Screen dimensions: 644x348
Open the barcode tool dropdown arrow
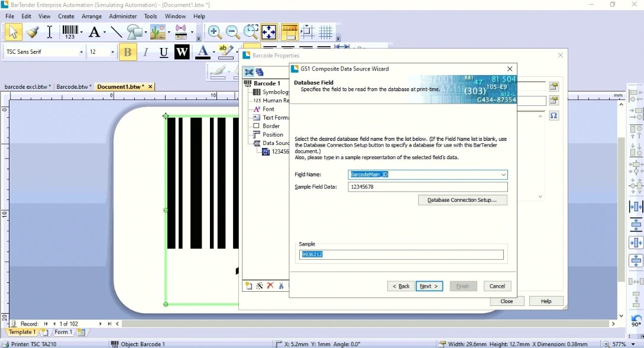point(82,33)
